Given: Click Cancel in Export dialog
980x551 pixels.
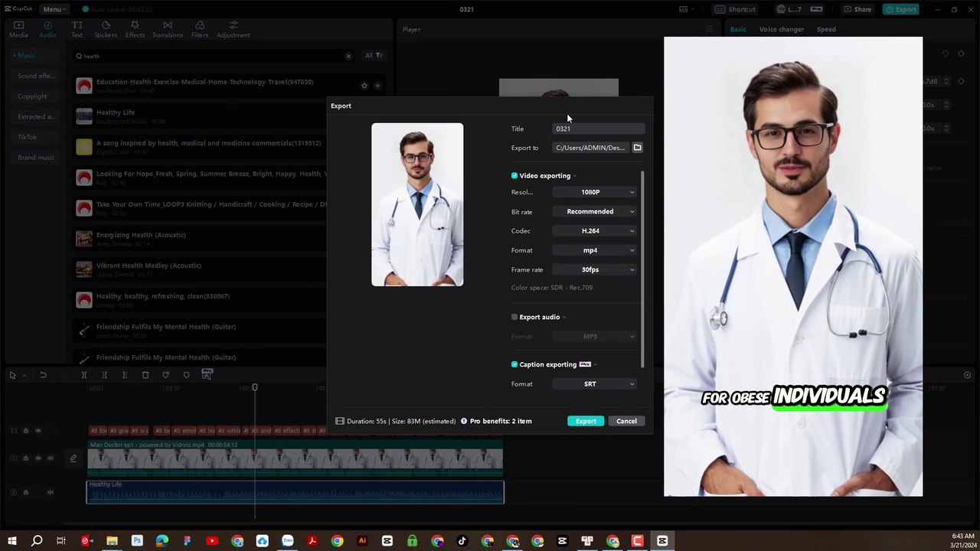Looking at the screenshot, I should point(626,421).
